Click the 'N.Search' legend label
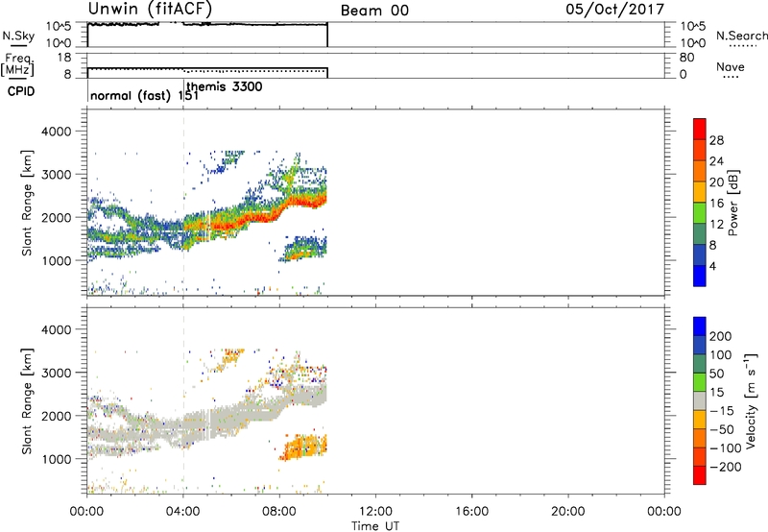Viewport: 768px width, 532px height. pyautogui.click(x=741, y=36)
